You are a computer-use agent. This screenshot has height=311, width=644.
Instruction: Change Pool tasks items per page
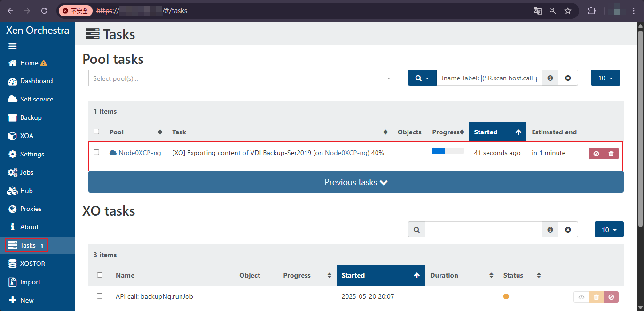point(605,78)
